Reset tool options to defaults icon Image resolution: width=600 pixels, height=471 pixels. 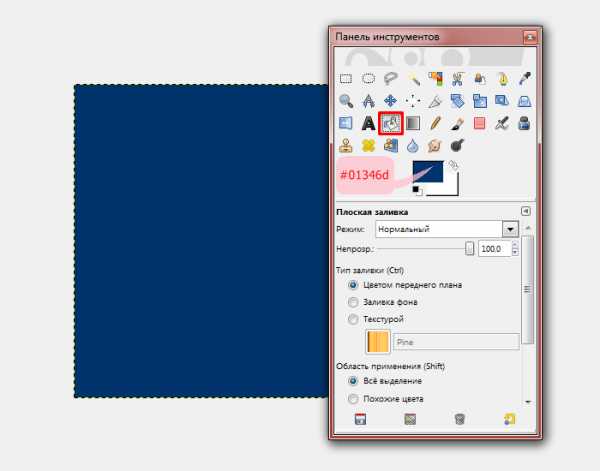point(509,419)
